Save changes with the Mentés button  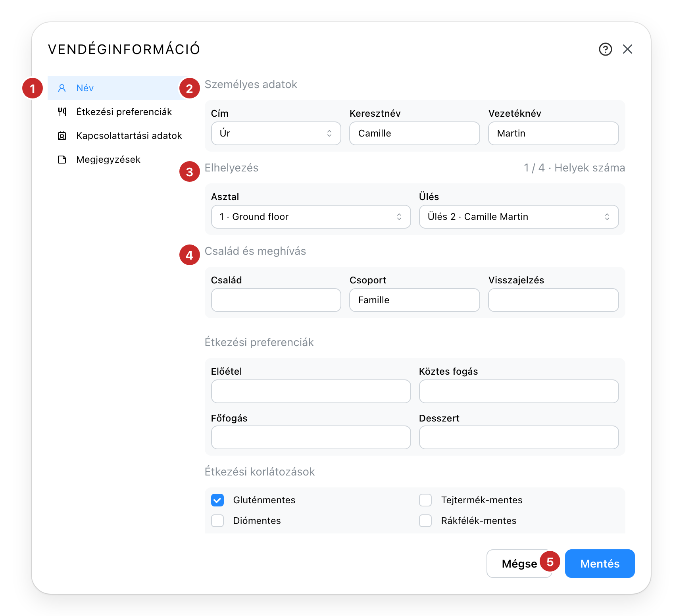pos(600,564)
